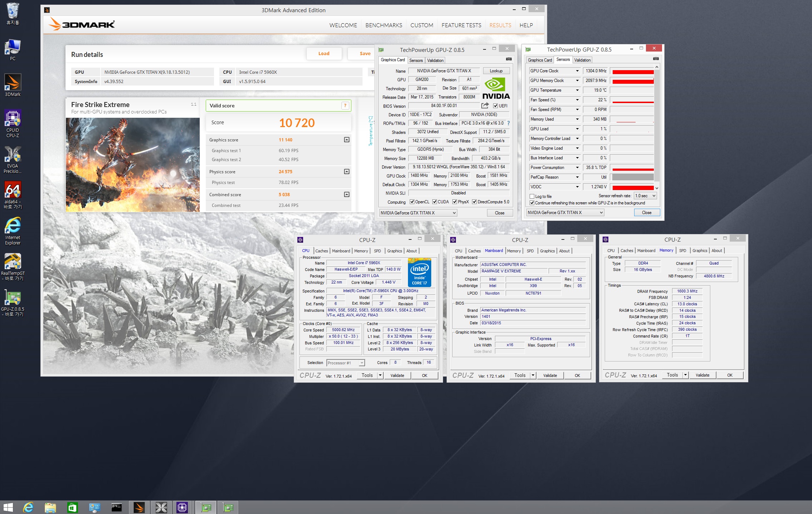Open the GPU selector dropdown in Graphics Card window
The image size is (812, 514).
point(418,213)
